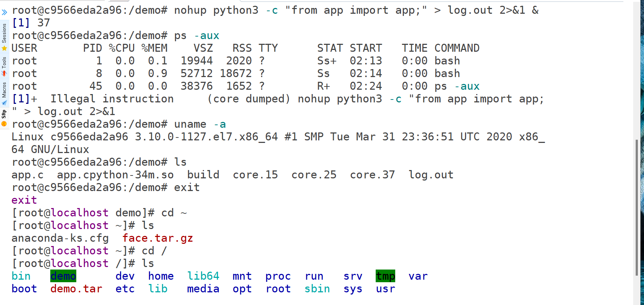
Task: Click the 'PID' column header
Action: click(x=93, y=48)
